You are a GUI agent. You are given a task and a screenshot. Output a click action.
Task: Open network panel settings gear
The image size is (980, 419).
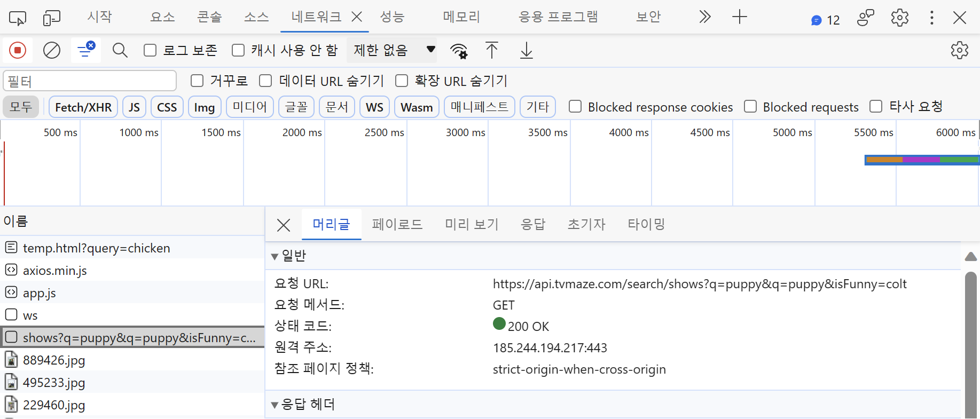click(960, 50)
